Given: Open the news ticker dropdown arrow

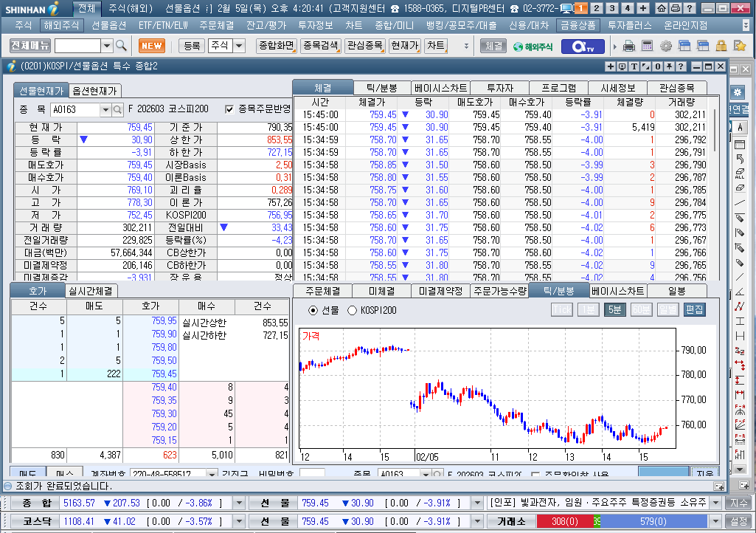Looking at the screenshot, I should click(716, 503).
